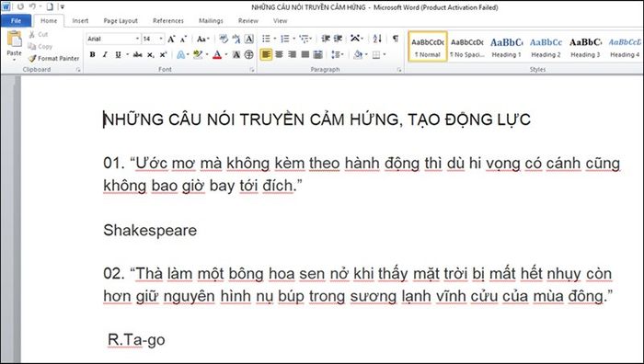Click the Numbering list icon
The width and height of the screenshot is (644, 364).
[x=284, y=39]
